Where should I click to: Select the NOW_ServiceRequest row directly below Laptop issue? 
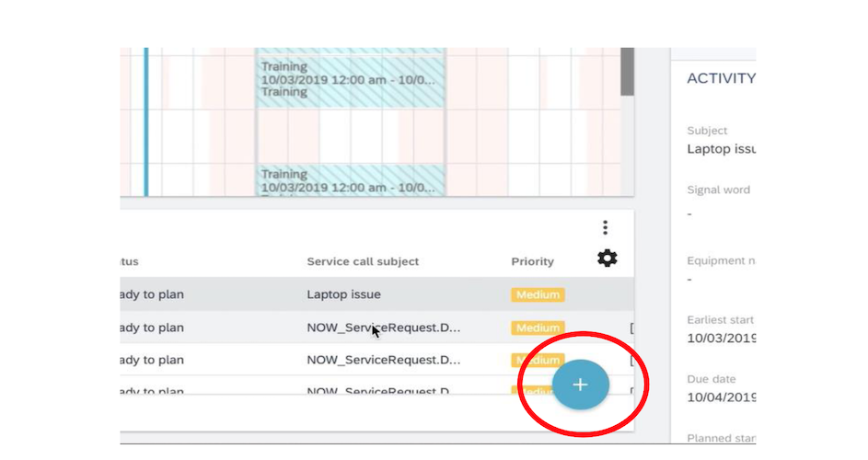383,328
